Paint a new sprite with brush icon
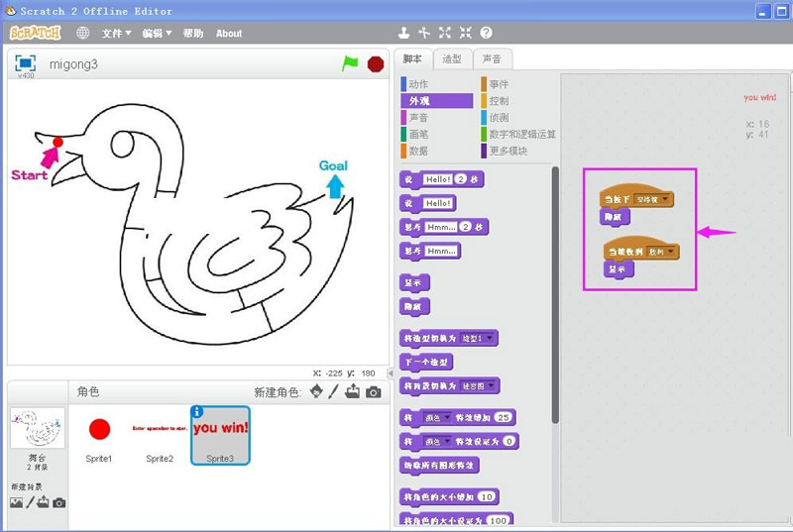 coord(333,391)
